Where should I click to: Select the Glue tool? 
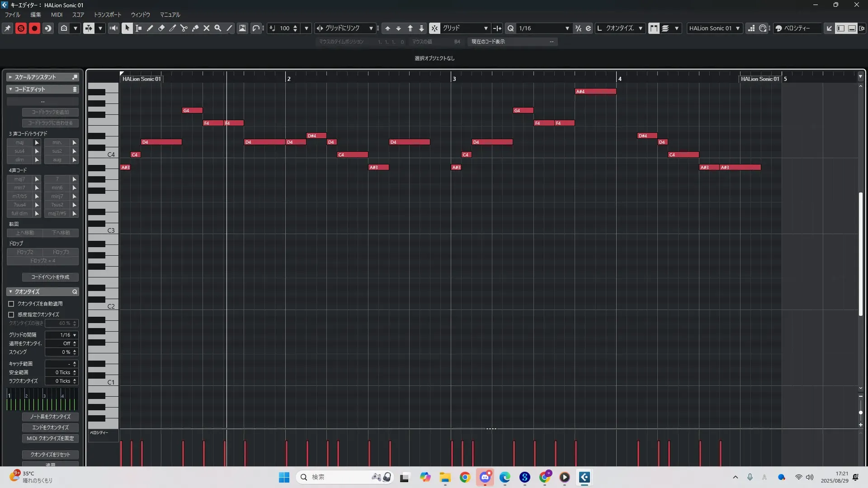[x=195, y=28]
